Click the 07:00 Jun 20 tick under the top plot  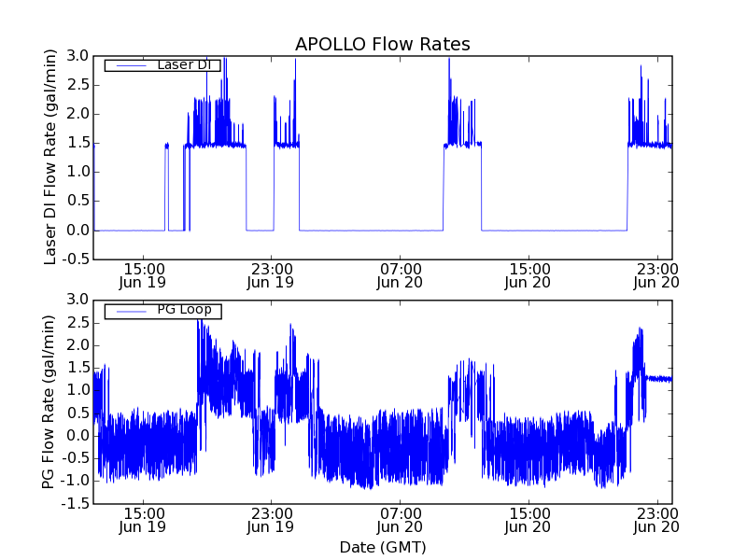point(400,274)
